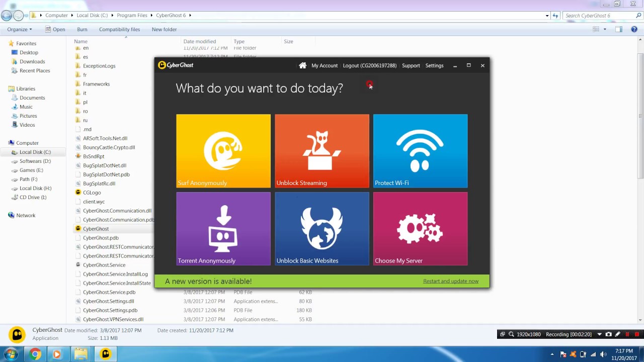Refresh the Explorer folder view

coord(555,16)
